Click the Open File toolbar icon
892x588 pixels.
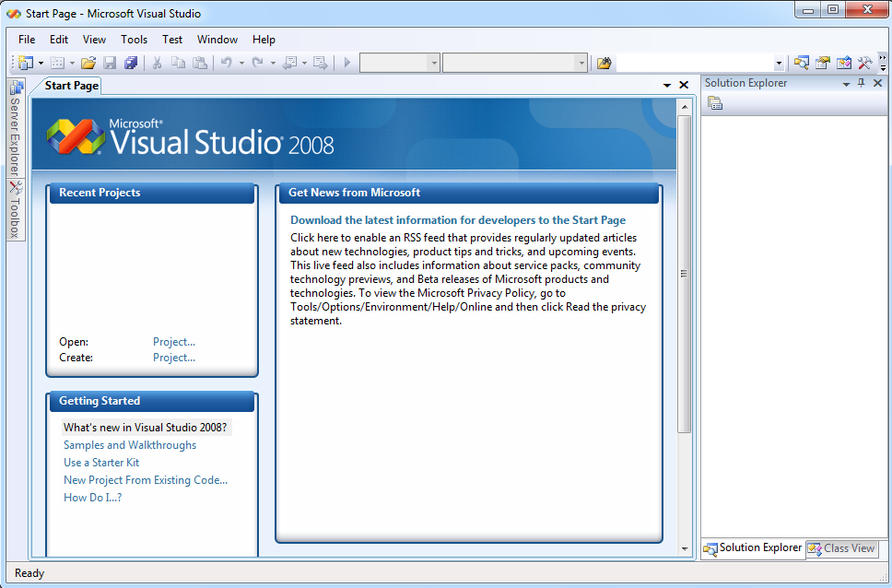pyautogui.click(x=88, y=62)
